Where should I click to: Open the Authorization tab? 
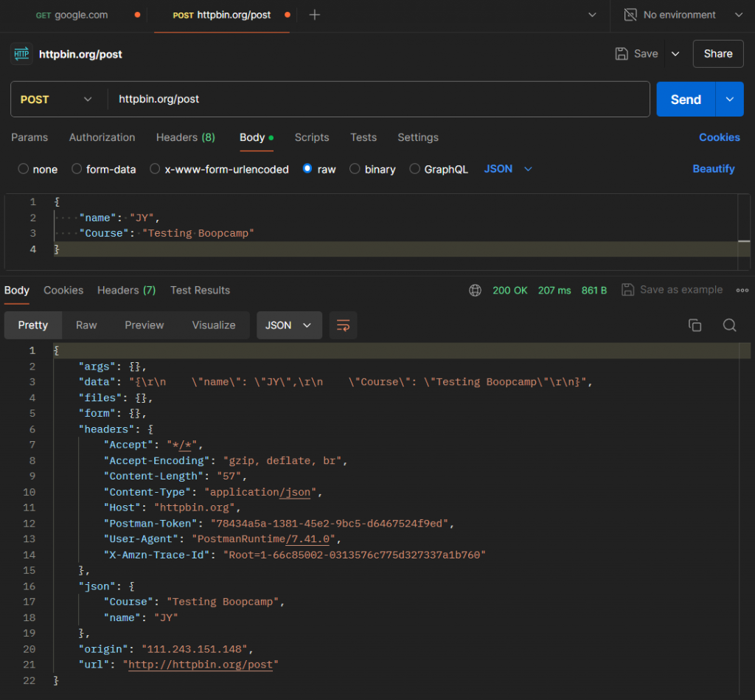pyautogui.click(x=102, y=138)
